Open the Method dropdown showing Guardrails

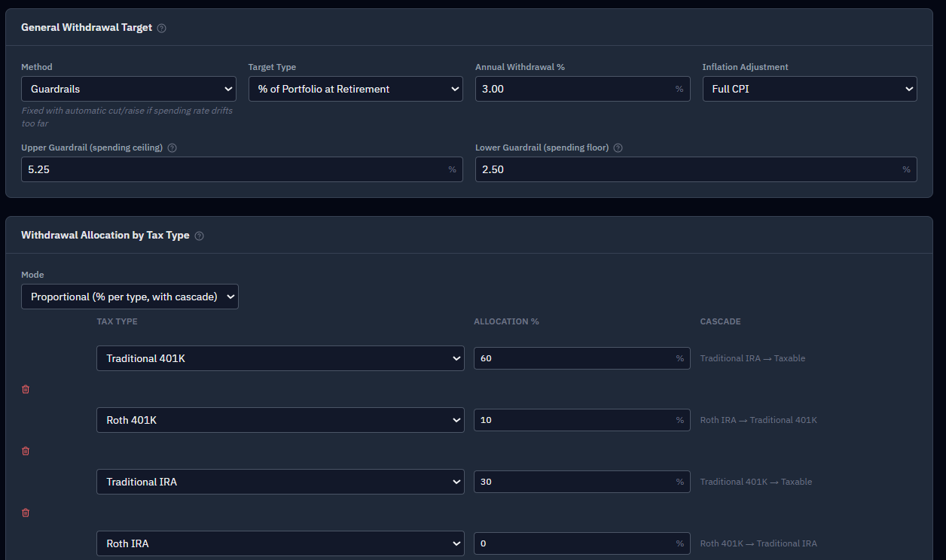point(129,89)
